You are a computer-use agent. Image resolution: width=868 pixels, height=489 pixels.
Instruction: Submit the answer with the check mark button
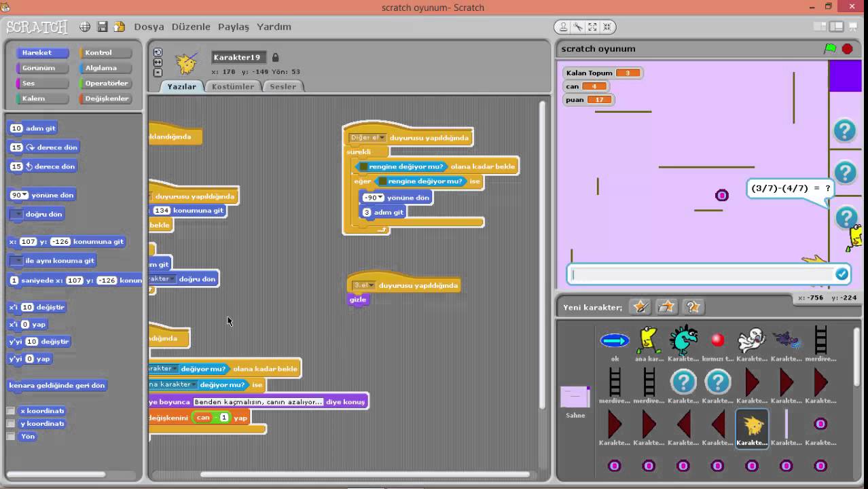pyautogui.click(x=842, y=274)
